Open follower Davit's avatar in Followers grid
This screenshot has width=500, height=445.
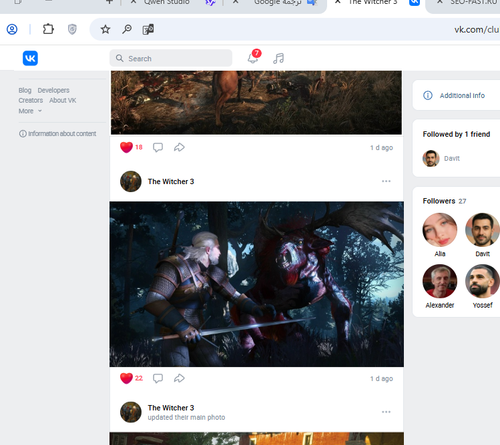pyautogui.click(x=482, y=230)
